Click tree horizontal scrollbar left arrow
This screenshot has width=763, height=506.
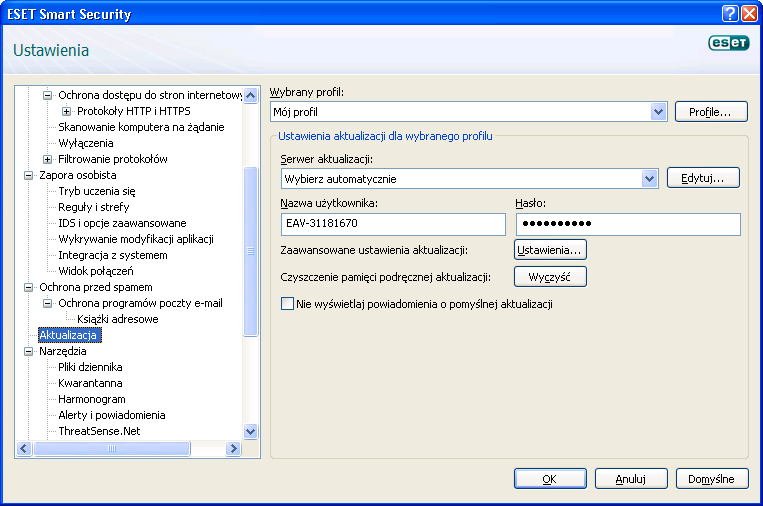(24, 449)
